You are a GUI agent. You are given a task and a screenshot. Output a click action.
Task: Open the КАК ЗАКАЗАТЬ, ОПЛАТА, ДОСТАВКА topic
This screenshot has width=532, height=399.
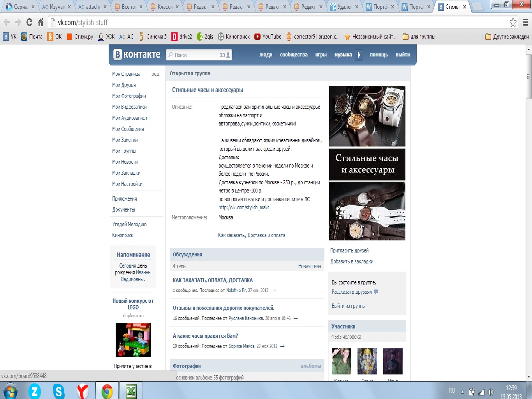(213, 280)
